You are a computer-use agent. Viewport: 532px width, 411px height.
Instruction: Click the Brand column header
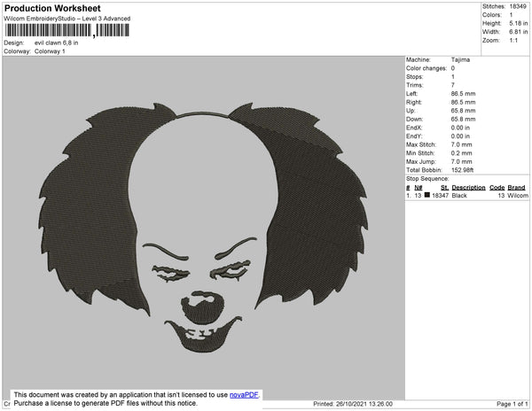tap(516, 188)
